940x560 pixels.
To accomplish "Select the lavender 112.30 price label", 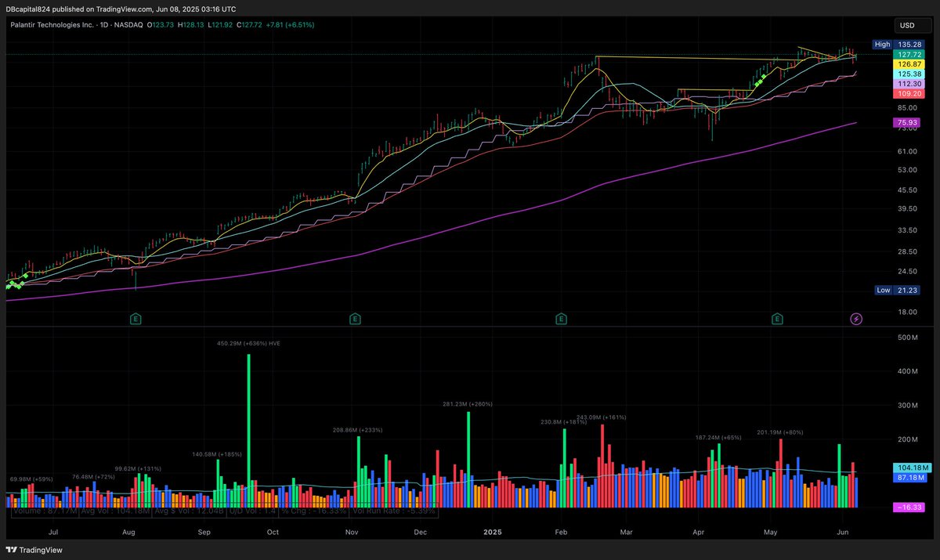I will coord(908,83).
